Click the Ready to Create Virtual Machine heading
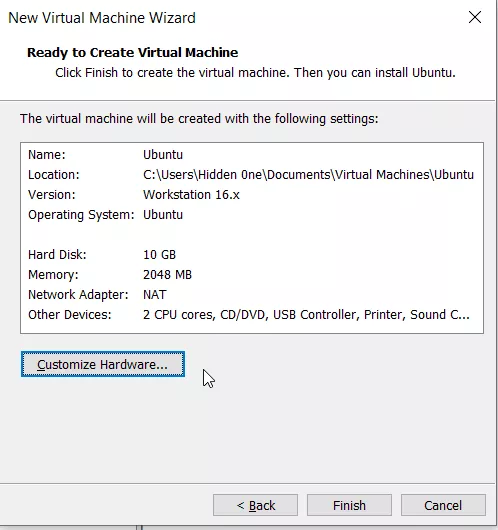This screenshot has height=530, width=498. (x=133, y=53)
